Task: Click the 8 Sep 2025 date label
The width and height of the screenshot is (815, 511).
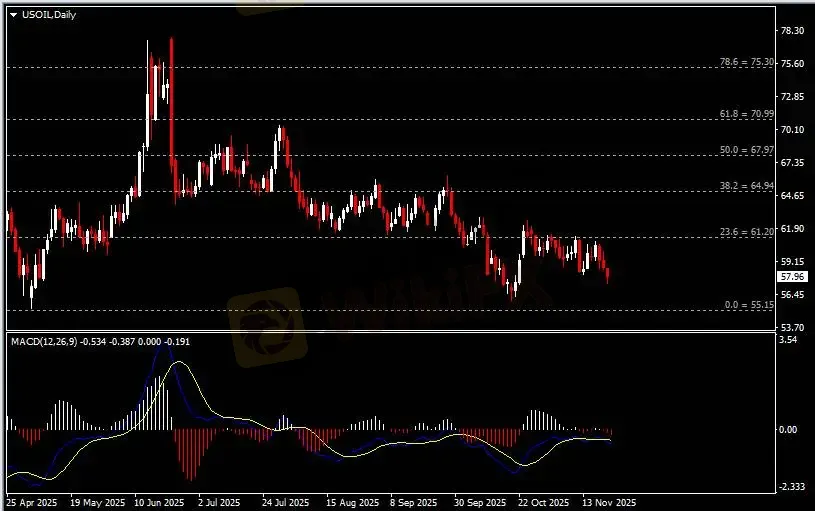Action: click(414, 503)
